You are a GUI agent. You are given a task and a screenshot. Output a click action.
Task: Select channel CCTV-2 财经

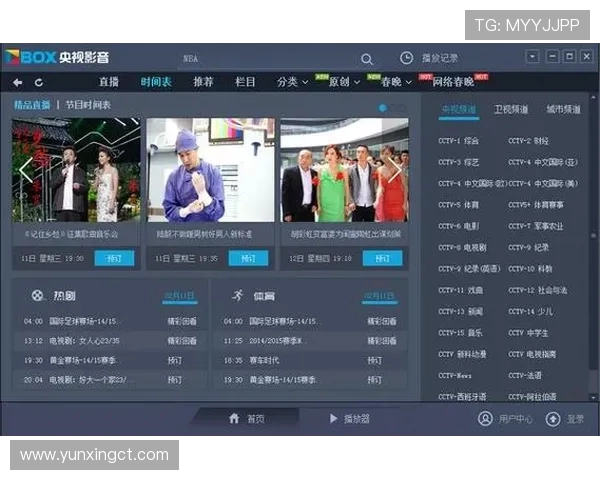point(528,141)
